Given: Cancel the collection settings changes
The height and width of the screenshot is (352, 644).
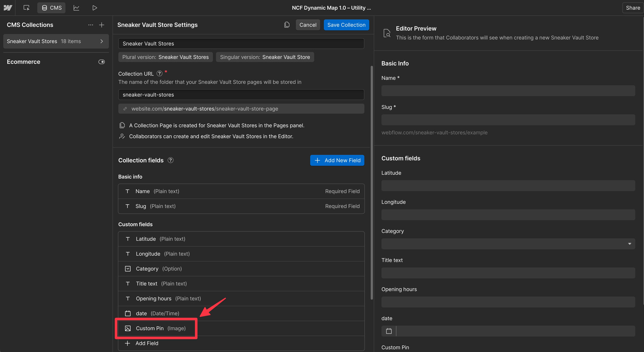Looking at the screenshot, I should coord(308,25).
